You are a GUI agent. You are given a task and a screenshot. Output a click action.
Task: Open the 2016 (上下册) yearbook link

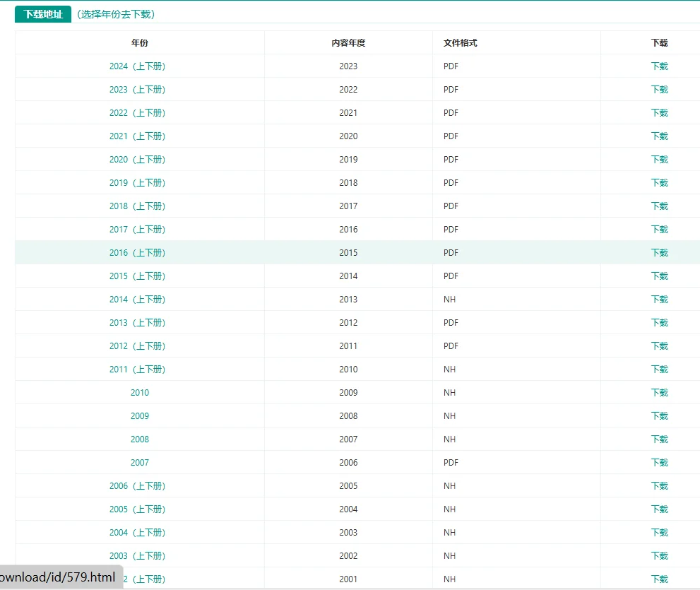pyautogui.click(x=138, y=252)
